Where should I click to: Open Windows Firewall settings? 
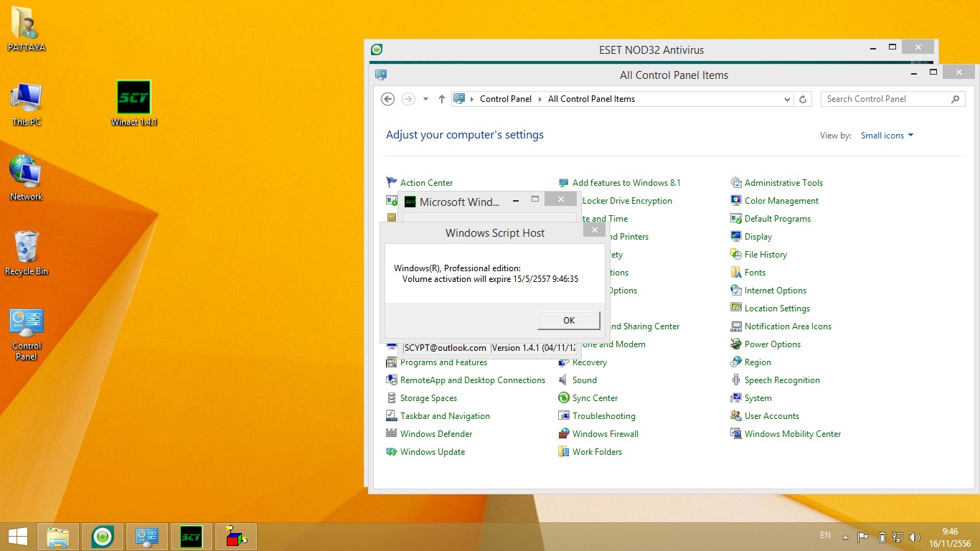[605, 434]
